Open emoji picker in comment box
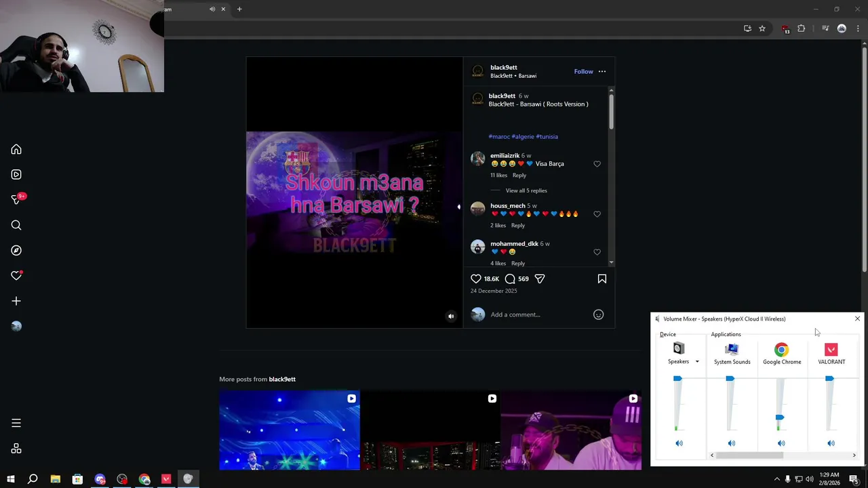This screenshot has height=488, width=868. [x=598, y=314]
